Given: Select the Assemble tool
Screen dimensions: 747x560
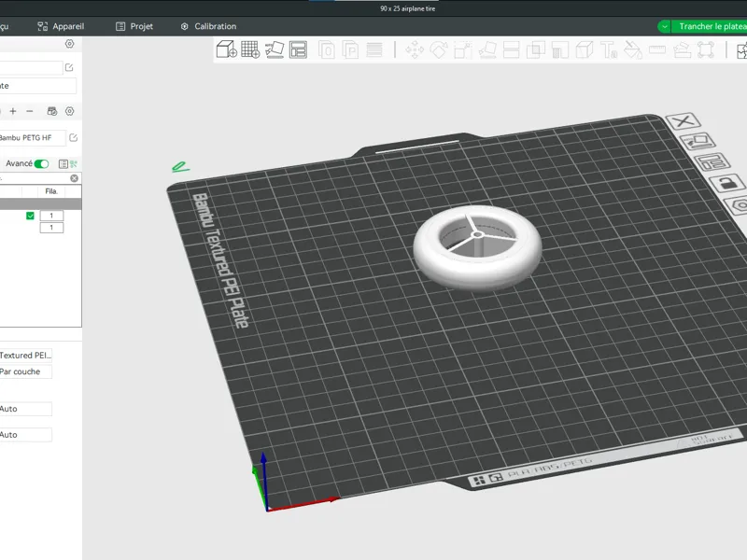Looking at the screenshot, I should pos(682,49).
